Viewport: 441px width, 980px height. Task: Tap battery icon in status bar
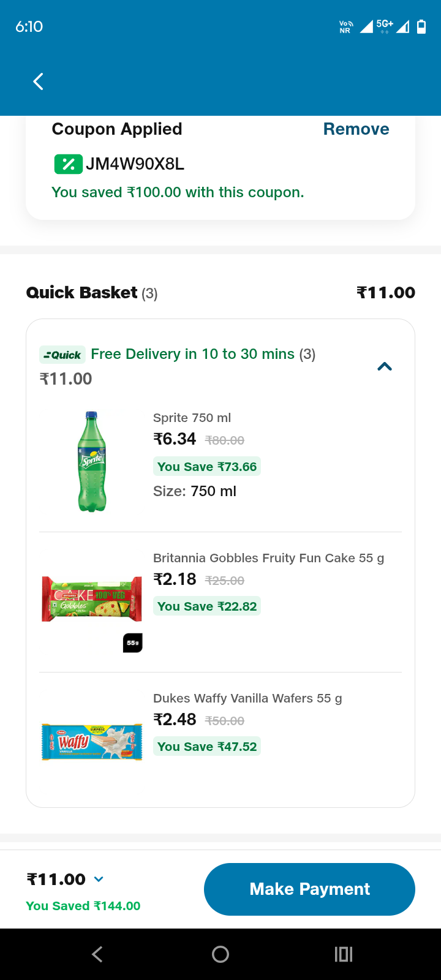[x=421, y=26]
